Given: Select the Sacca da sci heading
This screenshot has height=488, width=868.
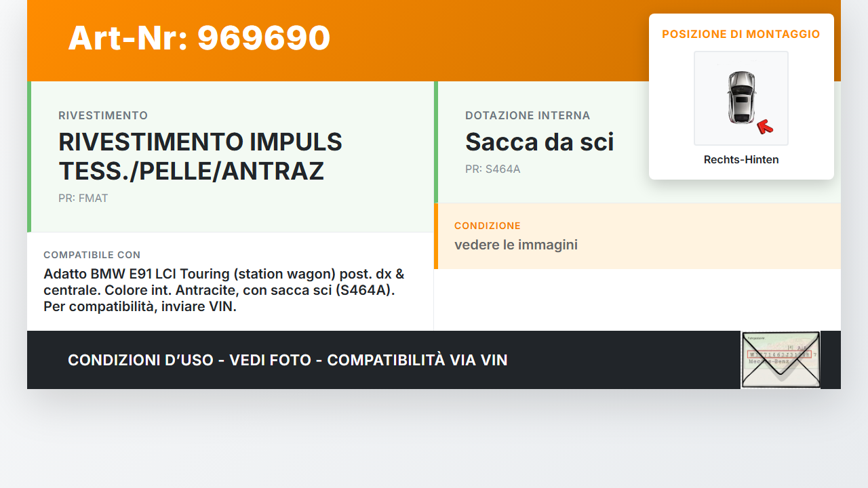Looking at the screenshot, I should 539,142.
